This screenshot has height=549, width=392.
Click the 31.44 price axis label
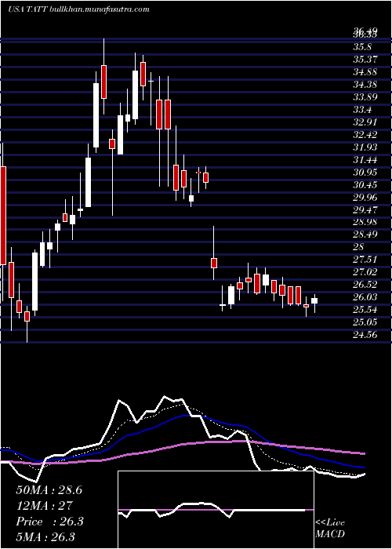tap(365, 160)
